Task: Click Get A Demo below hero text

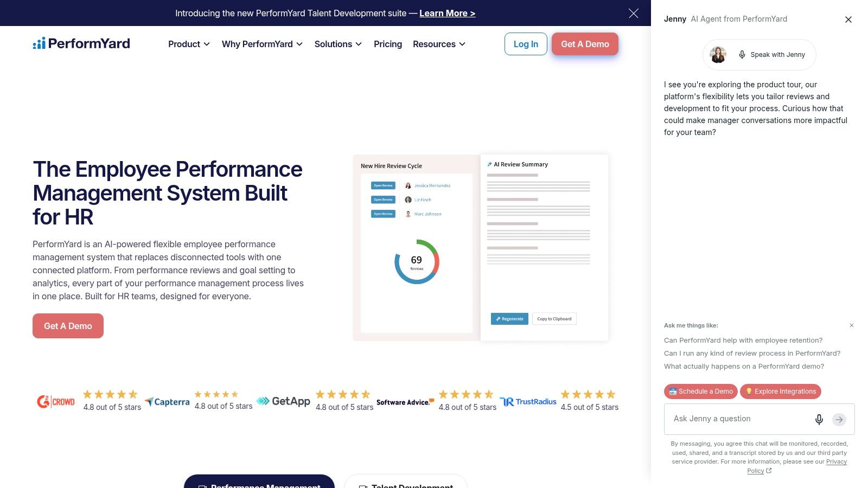Action: [68, 326]
